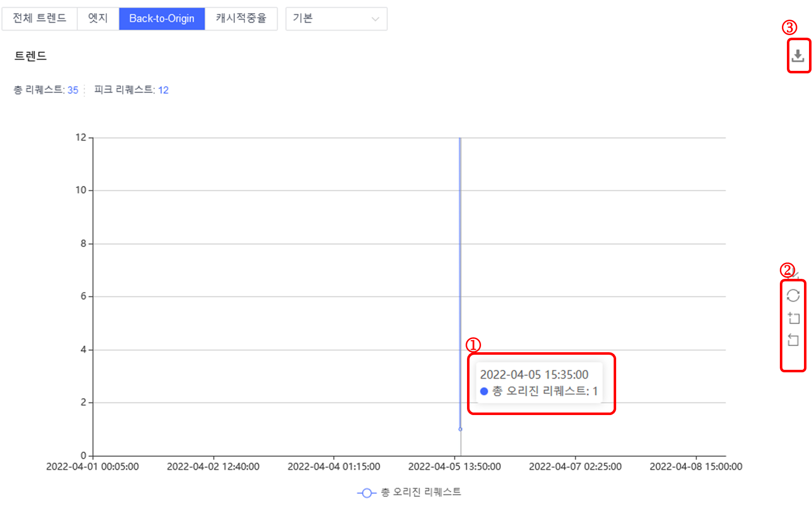Click the total requests value 35
Screen dimensions: 812x510
[x=73, y=90]
